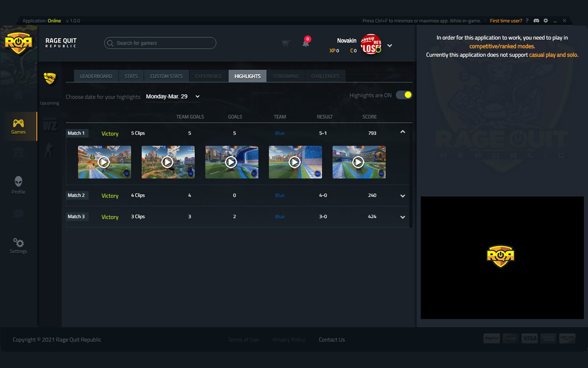Play the first Match 1 clip thumbnail
The height and width of the screenshot is (368, 588).
click(104, 162)
